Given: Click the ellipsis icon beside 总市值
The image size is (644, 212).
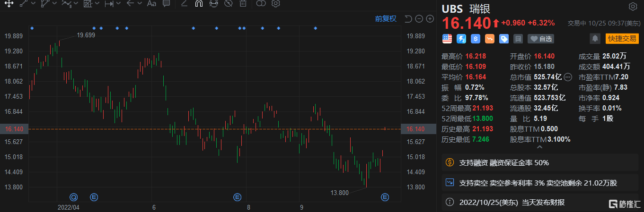Looking at the screenshot, I should point(568,76).
